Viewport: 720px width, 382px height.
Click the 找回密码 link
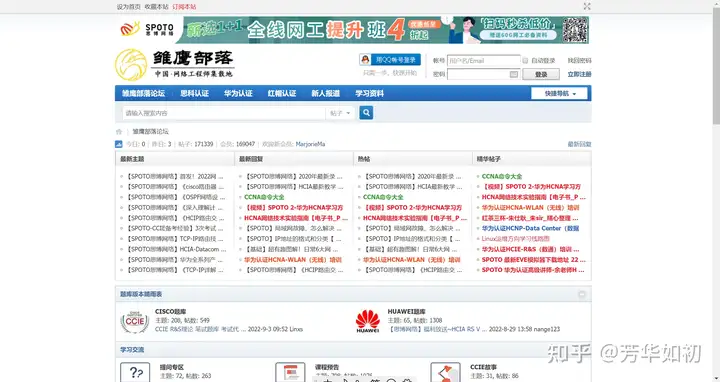click(579, 61)
